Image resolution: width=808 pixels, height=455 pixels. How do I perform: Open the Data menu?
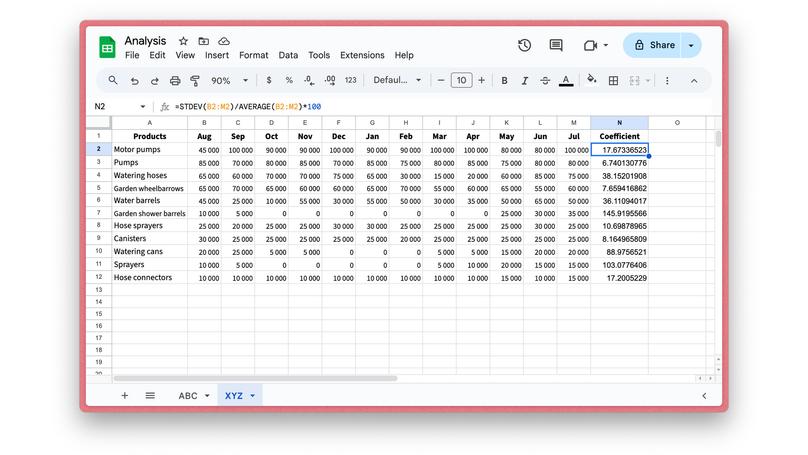[x=288, y=55]
